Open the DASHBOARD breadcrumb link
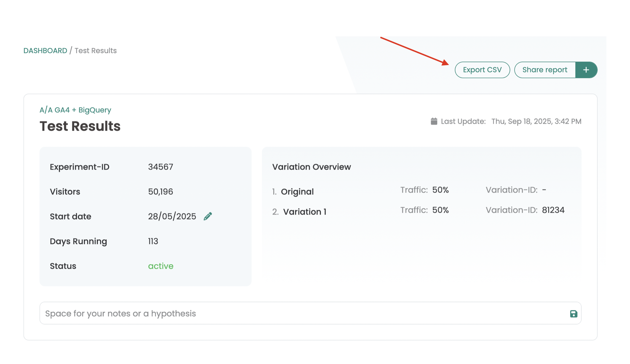Screen dimensions: 630x364 click(x=45, y=51)
